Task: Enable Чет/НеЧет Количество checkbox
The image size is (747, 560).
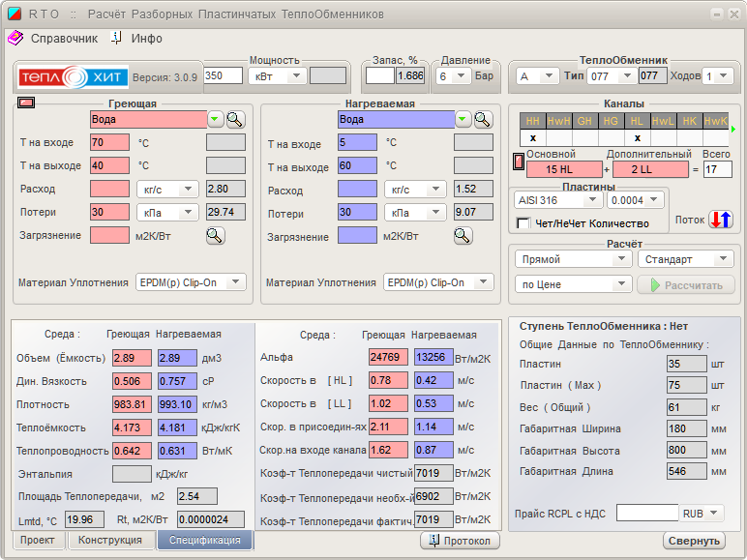Action: [523, 222]
